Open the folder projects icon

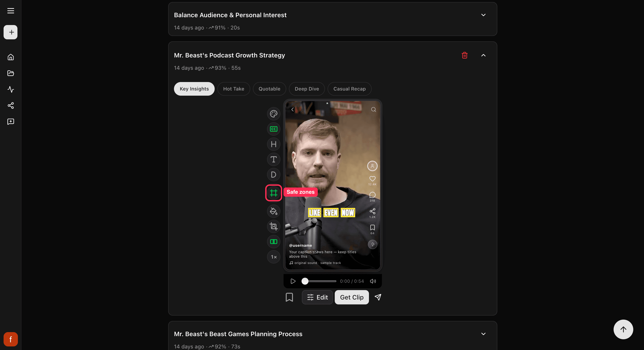pyautogui.click(x=11, y=73)
